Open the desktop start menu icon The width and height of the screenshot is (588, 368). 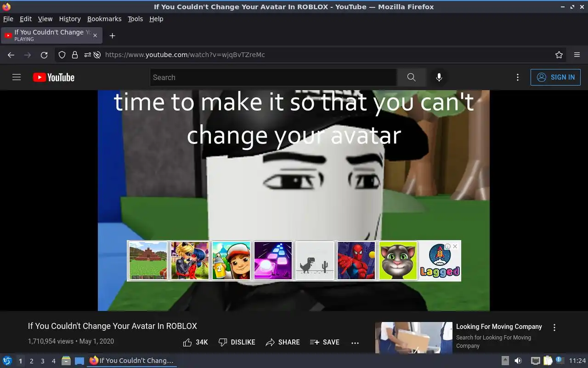pyautogui.click(x=7, y=361)
